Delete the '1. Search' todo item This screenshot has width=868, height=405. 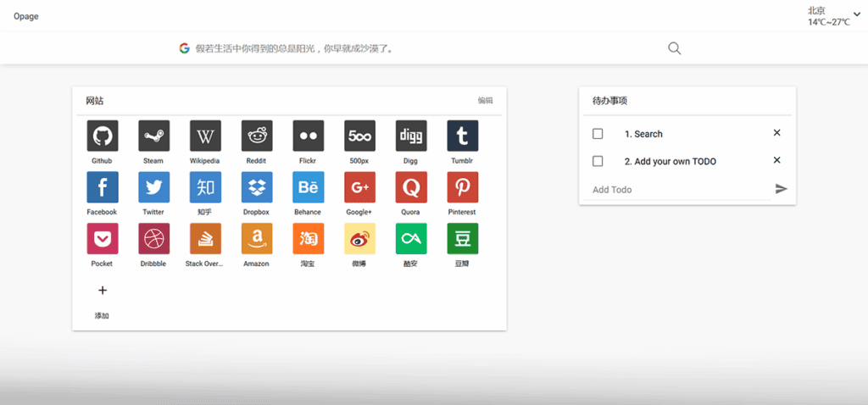[776, 133]
